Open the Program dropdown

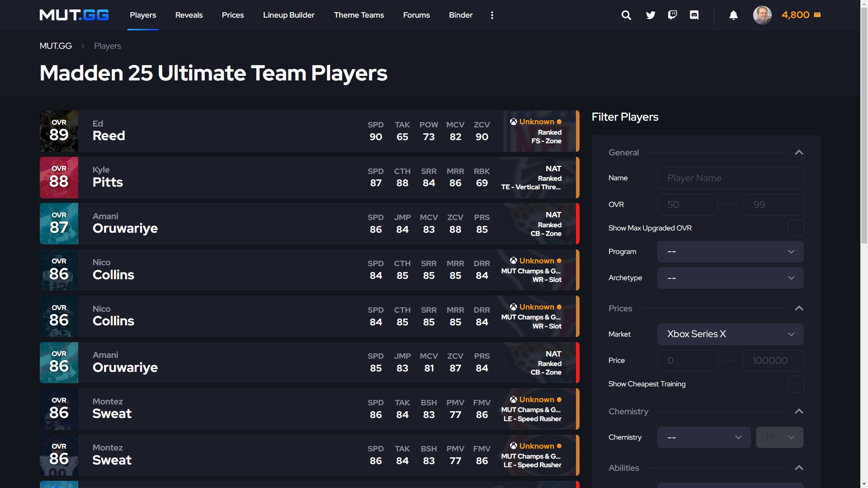tap(730, 252)
